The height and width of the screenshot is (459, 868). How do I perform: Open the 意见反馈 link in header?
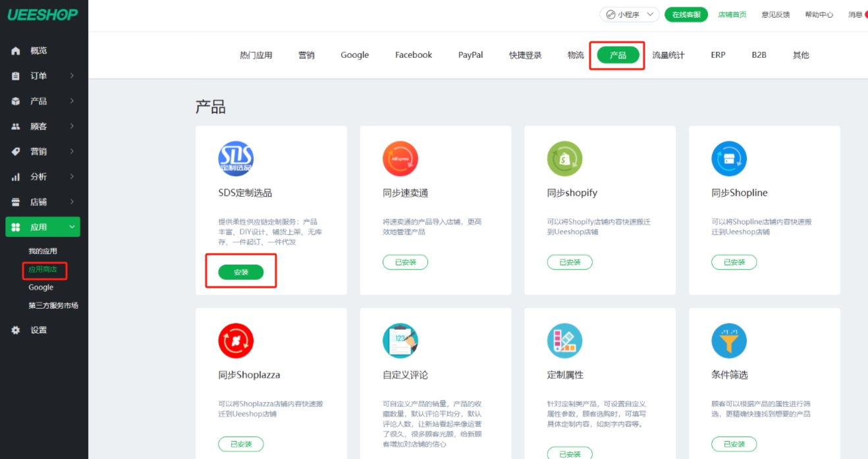click(x=776, y=14)
